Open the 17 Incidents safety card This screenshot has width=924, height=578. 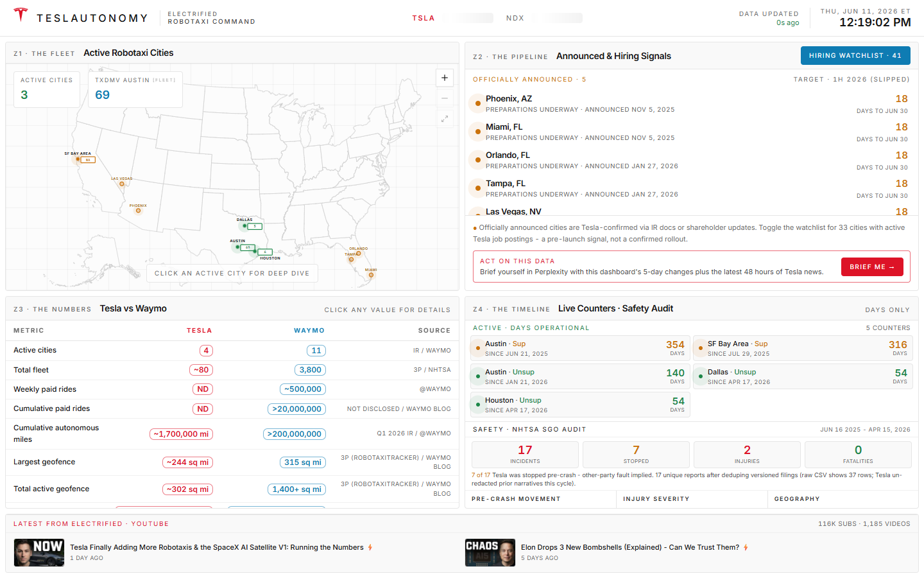coord(525,455)
